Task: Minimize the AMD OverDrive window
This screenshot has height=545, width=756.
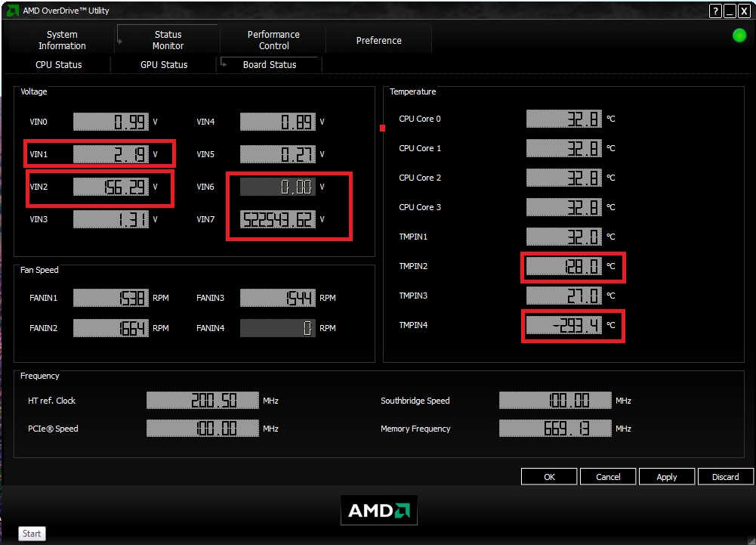Action: click(x=730, y=11)
